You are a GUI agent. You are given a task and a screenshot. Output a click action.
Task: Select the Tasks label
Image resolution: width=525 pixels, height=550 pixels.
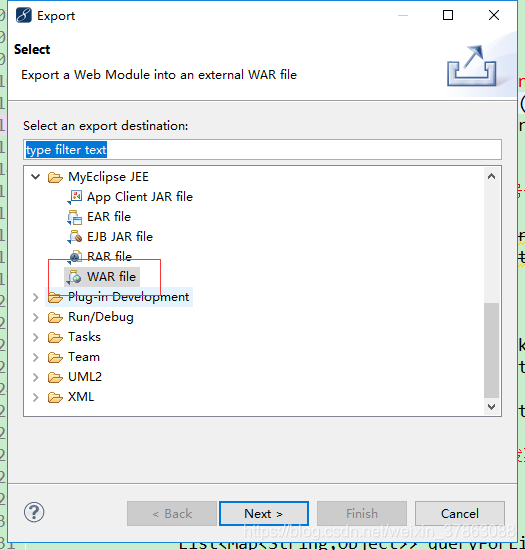click(84, 337)
